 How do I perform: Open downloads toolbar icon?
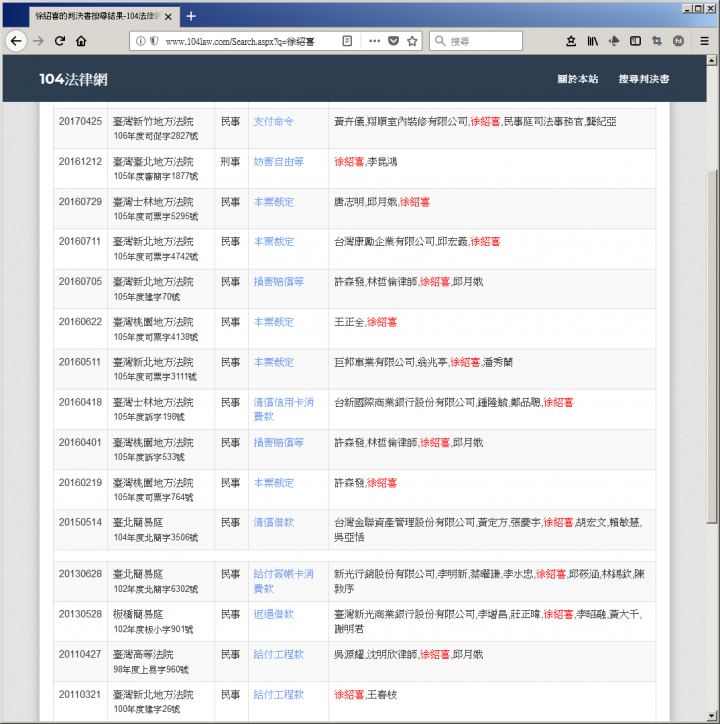point(571,41)
